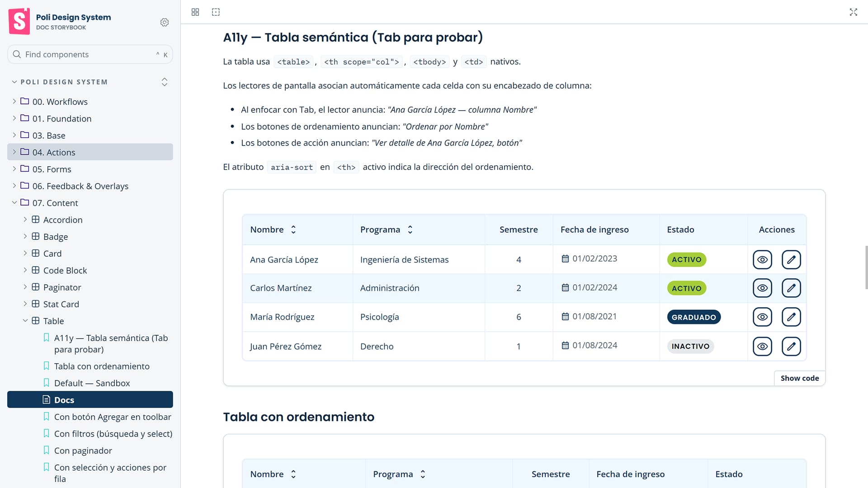Open the Stat Card component
This screenshot has width=868, height=488.
[90, 304]
